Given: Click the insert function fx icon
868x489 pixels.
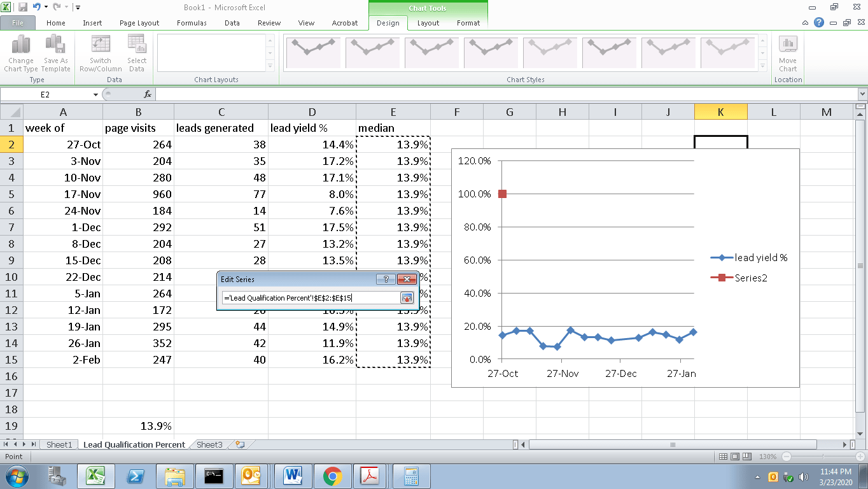Looking at the screenshot, I should pos(148,94).
